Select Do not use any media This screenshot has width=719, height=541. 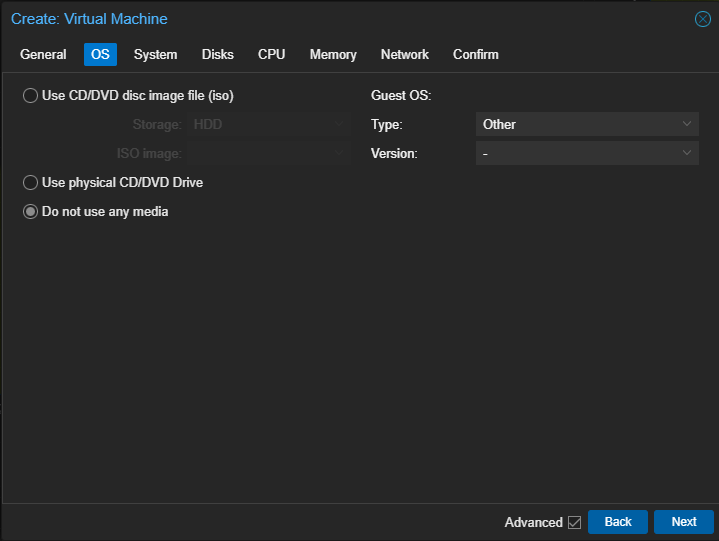[31, 212]
